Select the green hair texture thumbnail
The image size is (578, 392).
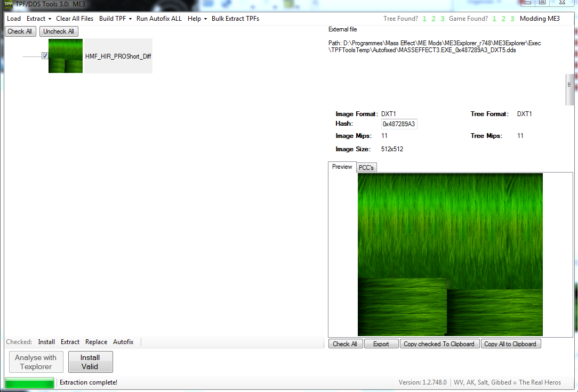66,56
